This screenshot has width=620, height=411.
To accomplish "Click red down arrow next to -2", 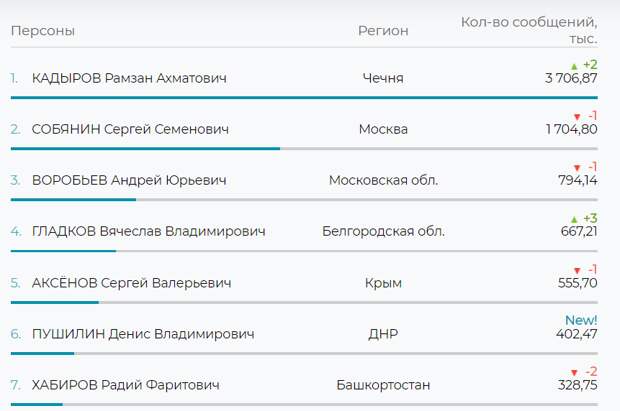I will pyautogui.click(x=574, y=373).
